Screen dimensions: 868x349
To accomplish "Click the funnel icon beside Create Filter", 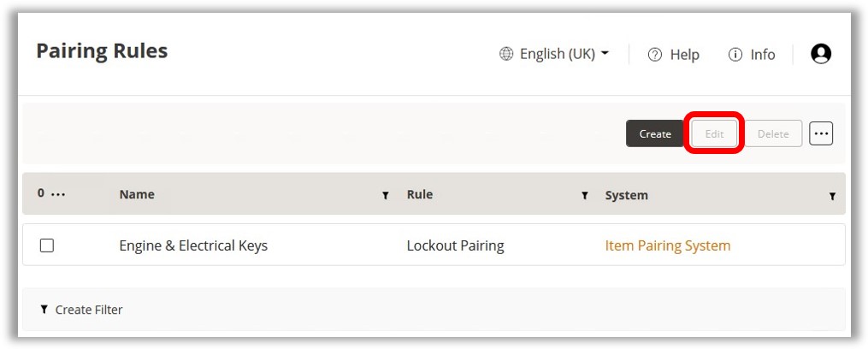I will (x=44, y=309).
